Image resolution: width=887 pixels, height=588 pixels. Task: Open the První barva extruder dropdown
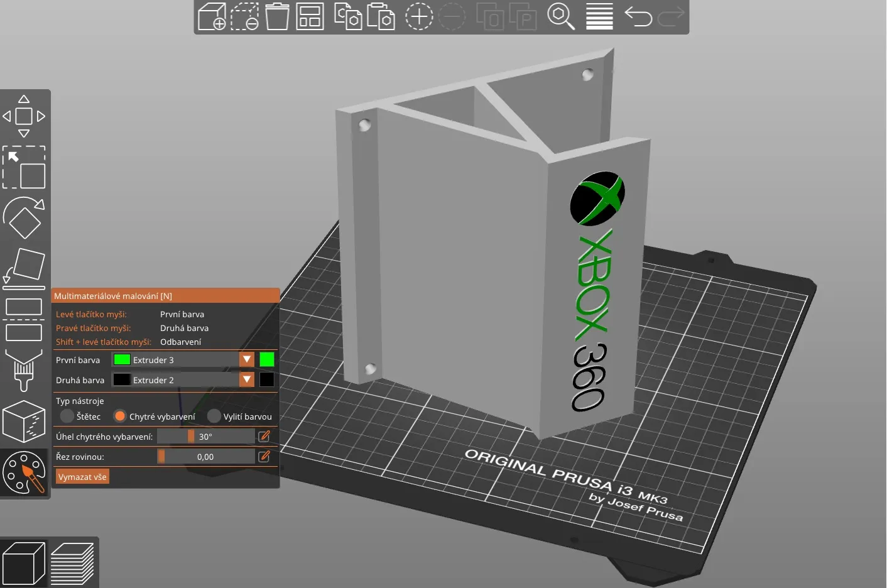pos(247,360)
